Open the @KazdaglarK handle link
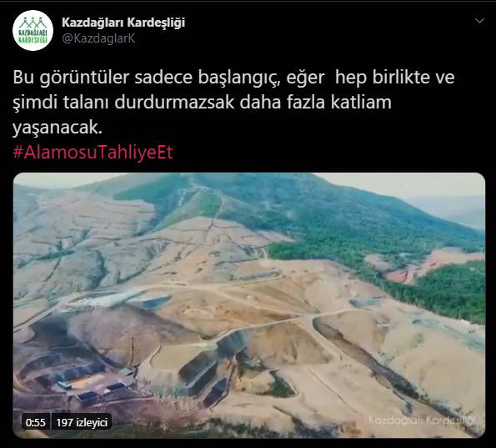The image size is (496, 448). (98, 38)
